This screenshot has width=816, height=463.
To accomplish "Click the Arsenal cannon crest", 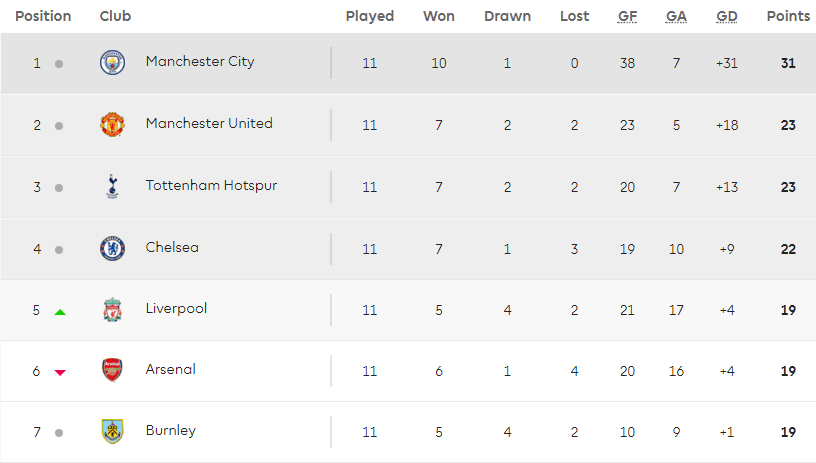I will click(112, 371).
